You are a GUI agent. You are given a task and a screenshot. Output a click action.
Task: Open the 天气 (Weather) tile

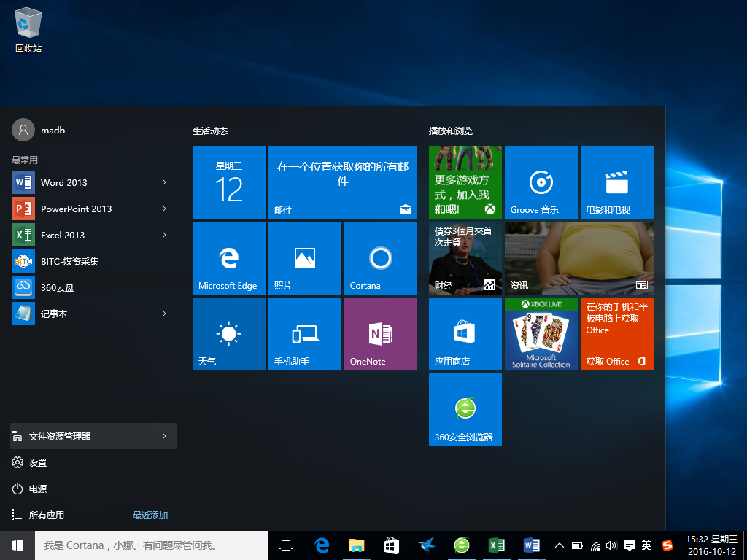(x=228, y=334)
